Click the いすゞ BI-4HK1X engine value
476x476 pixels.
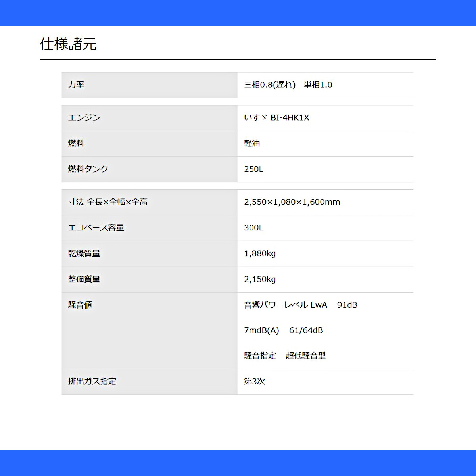pyautogui.click(x=276, y=117)
